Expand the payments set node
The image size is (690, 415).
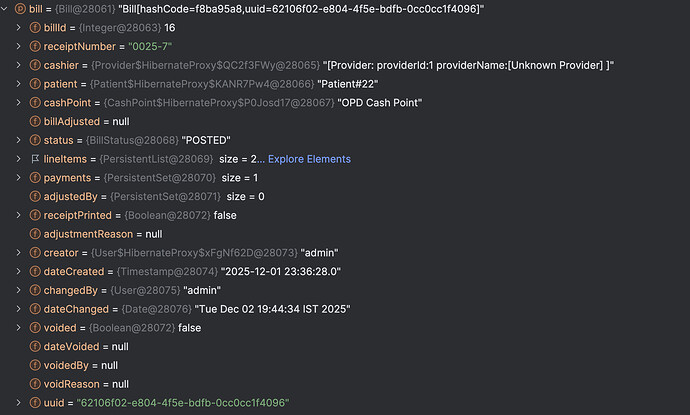20,178
